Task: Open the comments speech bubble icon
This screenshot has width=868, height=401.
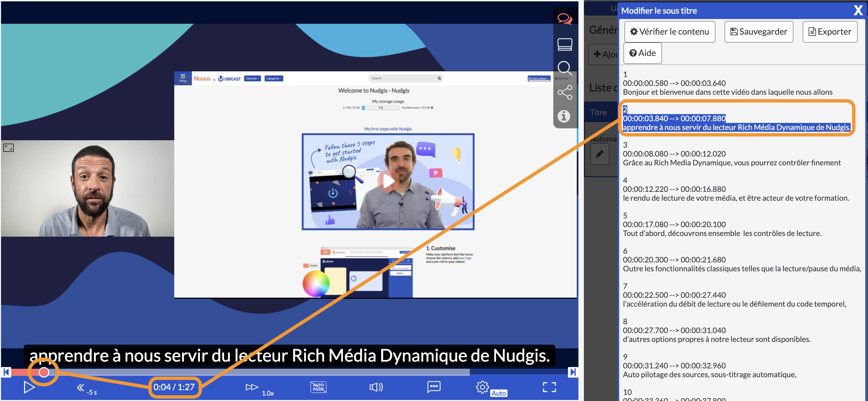Action: 565,19
